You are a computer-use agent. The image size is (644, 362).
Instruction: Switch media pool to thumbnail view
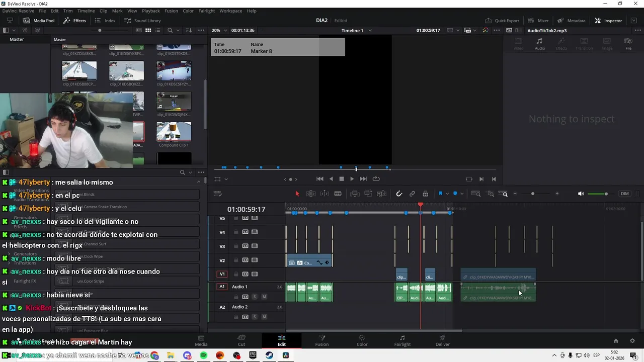(148, 30)
